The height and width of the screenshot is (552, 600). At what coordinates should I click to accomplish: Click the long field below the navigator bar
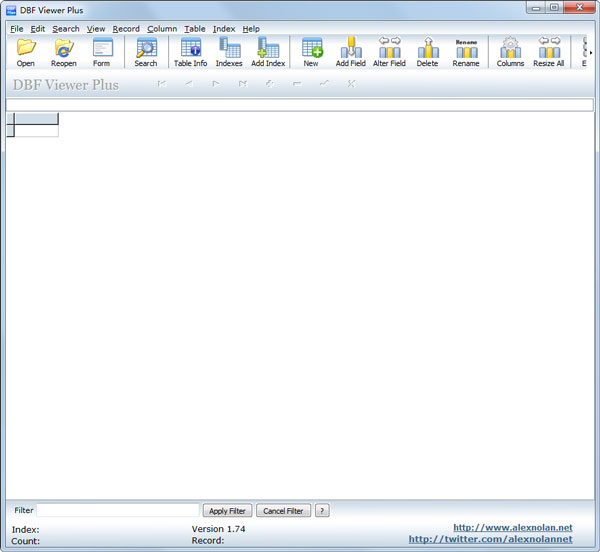pyautogui.click(x=300, y=105)
